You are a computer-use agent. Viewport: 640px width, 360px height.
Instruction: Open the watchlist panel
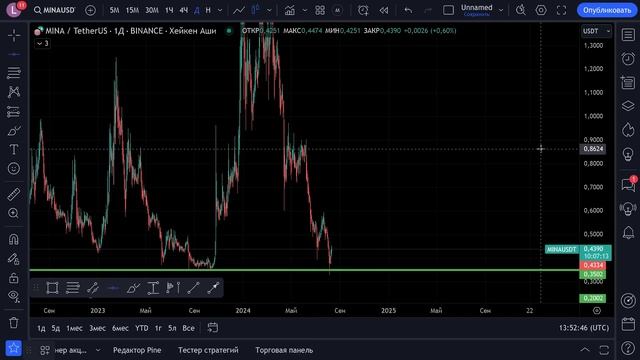628,35
